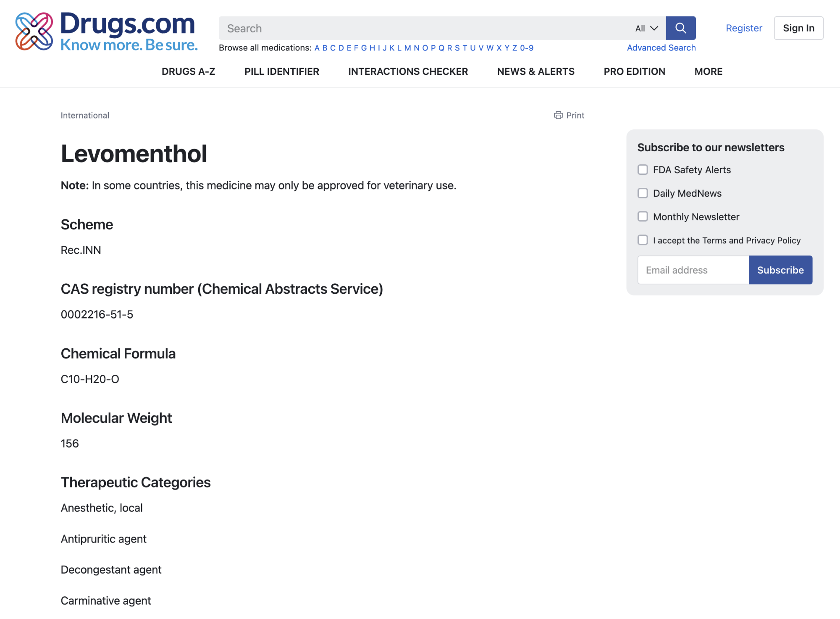
Task: Click the Advanced Search link icon
Action: tap(661, 47)
